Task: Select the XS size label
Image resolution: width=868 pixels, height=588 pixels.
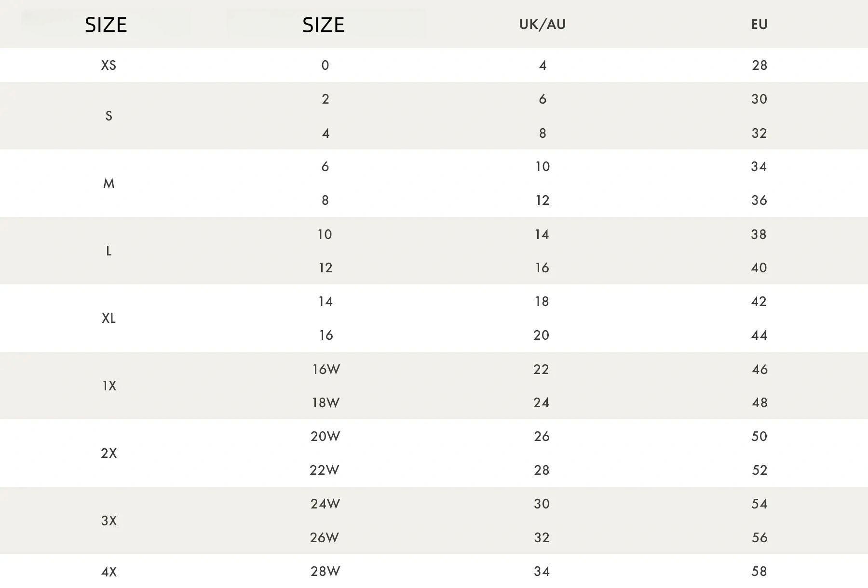Action: pos(108,66)
